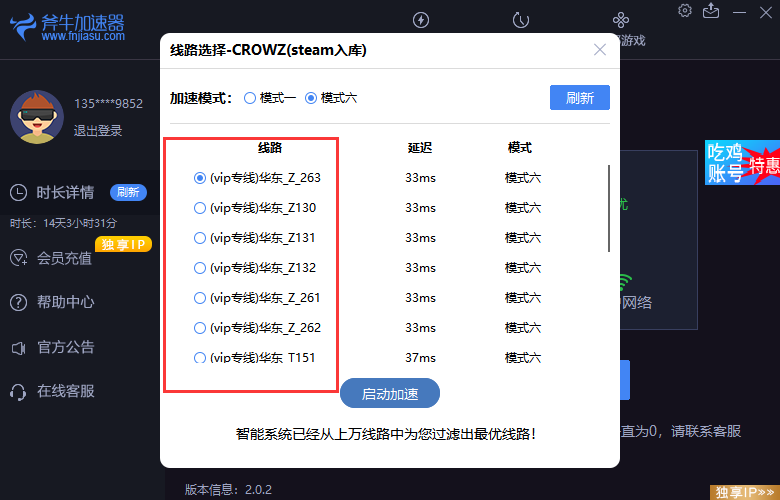Click the 延迟 column header
This screenshot has width=780, height=500.
click(x=420, y=148)
